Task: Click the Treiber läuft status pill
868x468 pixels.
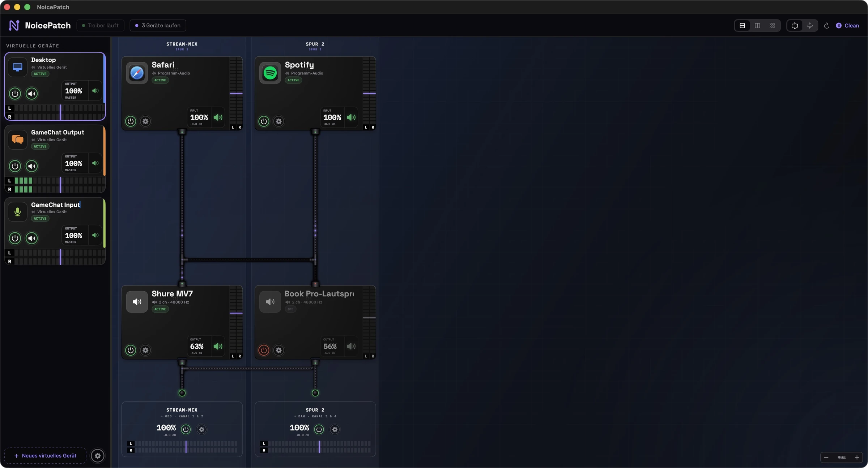Action: [x=100, y=25]
